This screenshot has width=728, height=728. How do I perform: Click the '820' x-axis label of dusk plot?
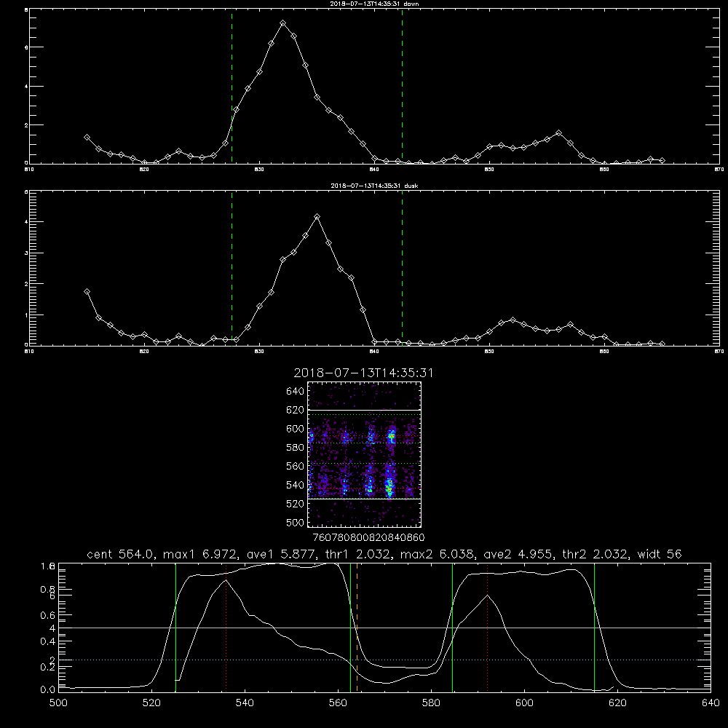point(144,352)
